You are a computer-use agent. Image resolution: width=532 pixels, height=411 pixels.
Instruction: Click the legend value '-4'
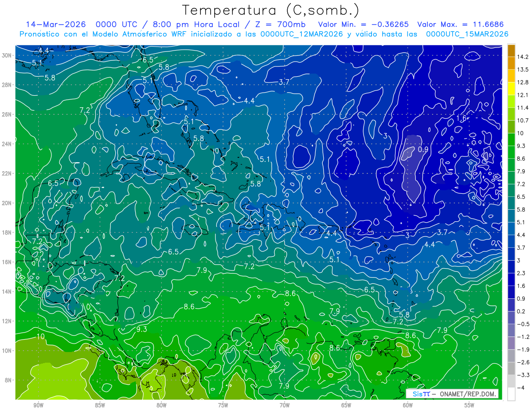(x=520, y=388)
